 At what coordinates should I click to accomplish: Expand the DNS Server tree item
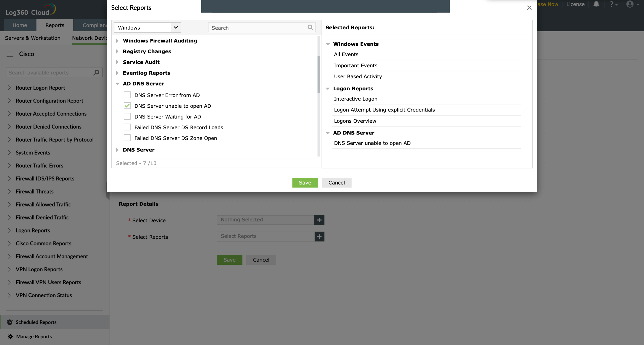[x=117, y=150]
